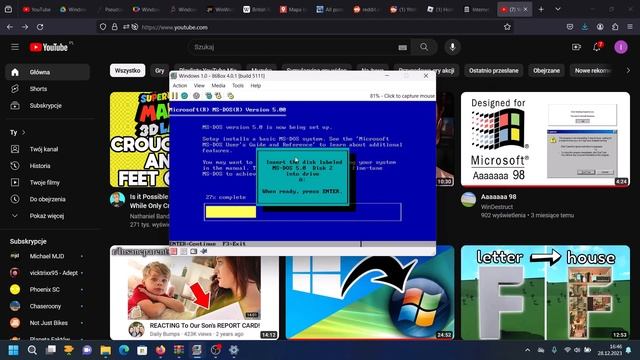Click the '81% - Click to capture mouse' status text
Image resolution: width=640 pixels, height=360 pixels.
(402, 96)
